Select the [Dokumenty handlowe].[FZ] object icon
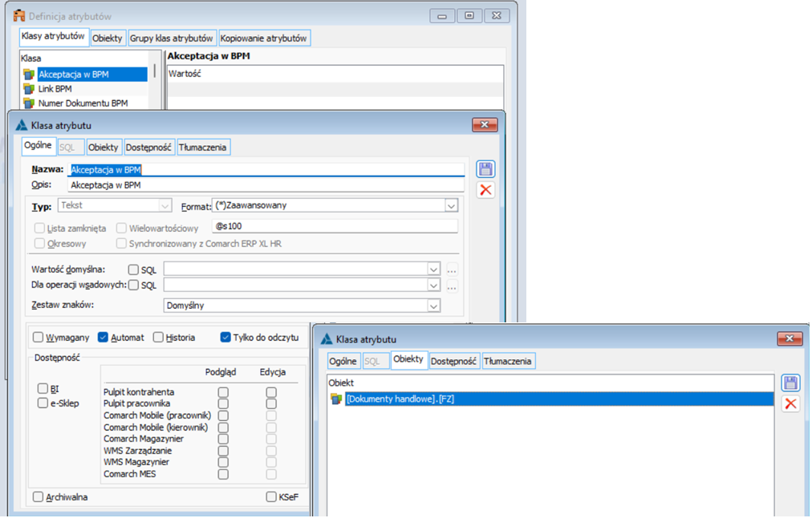This screenshot has height=518, width=812. pos(337,399)
